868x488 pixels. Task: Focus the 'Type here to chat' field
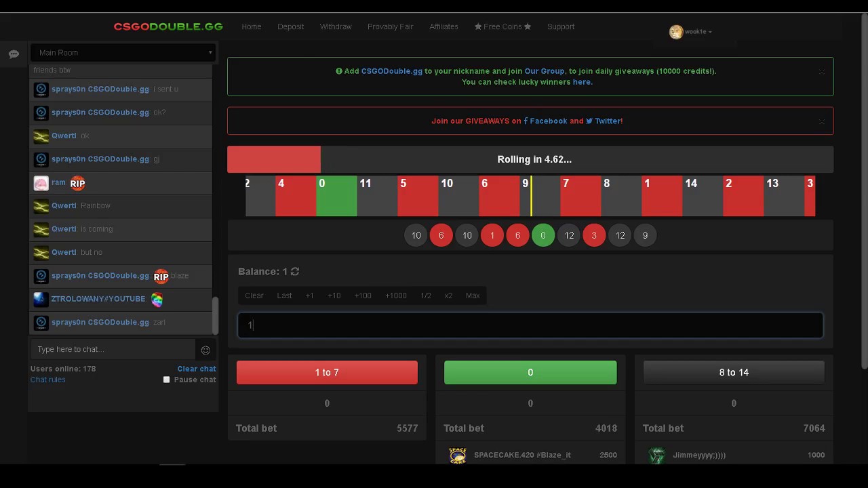(x=113, y=350)
